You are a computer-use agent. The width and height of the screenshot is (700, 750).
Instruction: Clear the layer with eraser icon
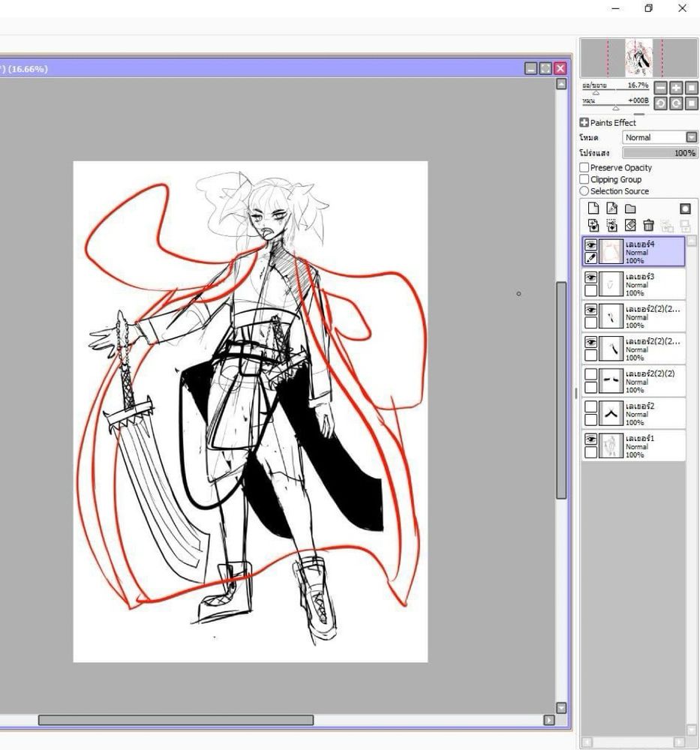[x=630, y=225]
